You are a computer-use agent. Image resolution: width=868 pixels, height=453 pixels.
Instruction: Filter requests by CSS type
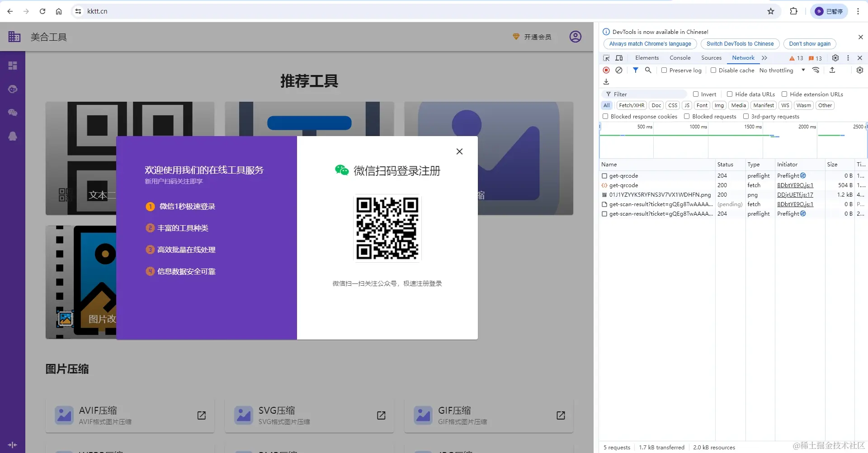pyautogui.click(x=673, y=105)
